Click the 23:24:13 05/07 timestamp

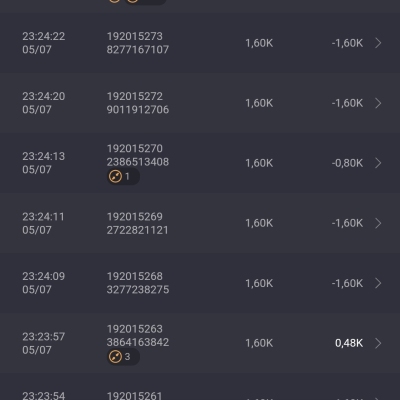tap(43, 163)
